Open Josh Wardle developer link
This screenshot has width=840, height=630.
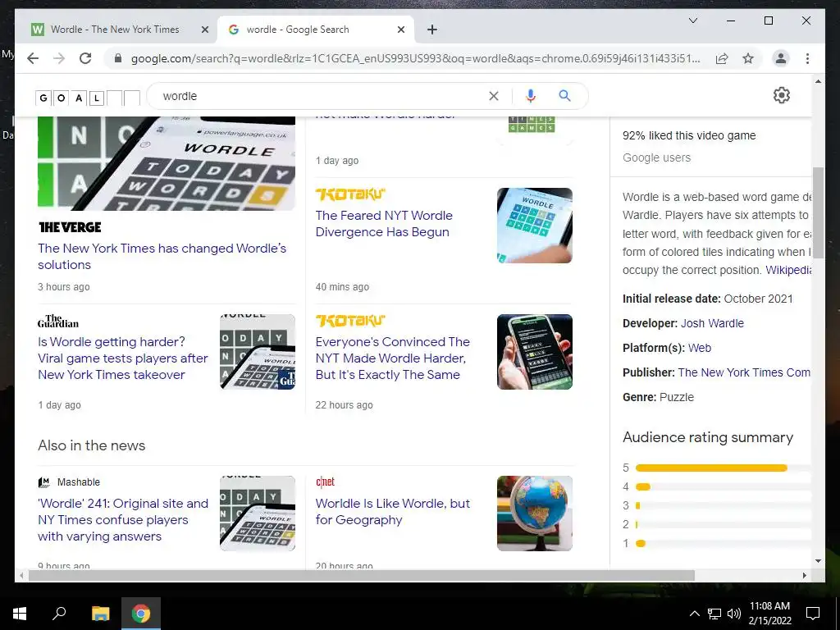point(712,323)
